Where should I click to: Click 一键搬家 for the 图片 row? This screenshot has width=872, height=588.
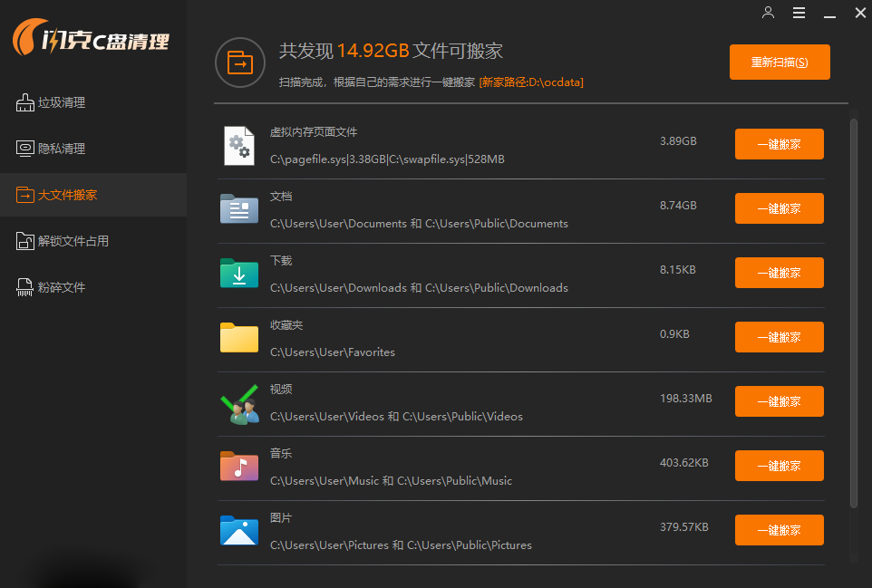click(x=779, y=530)
